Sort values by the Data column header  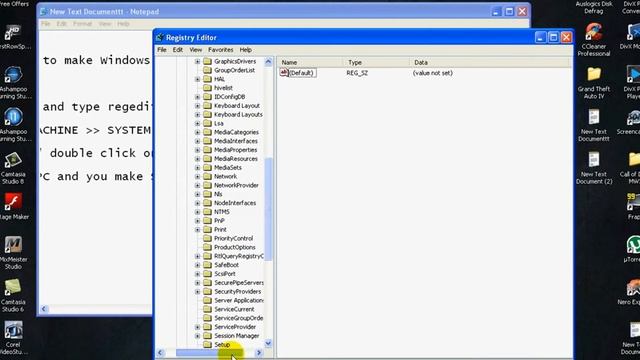coord(490,62)
